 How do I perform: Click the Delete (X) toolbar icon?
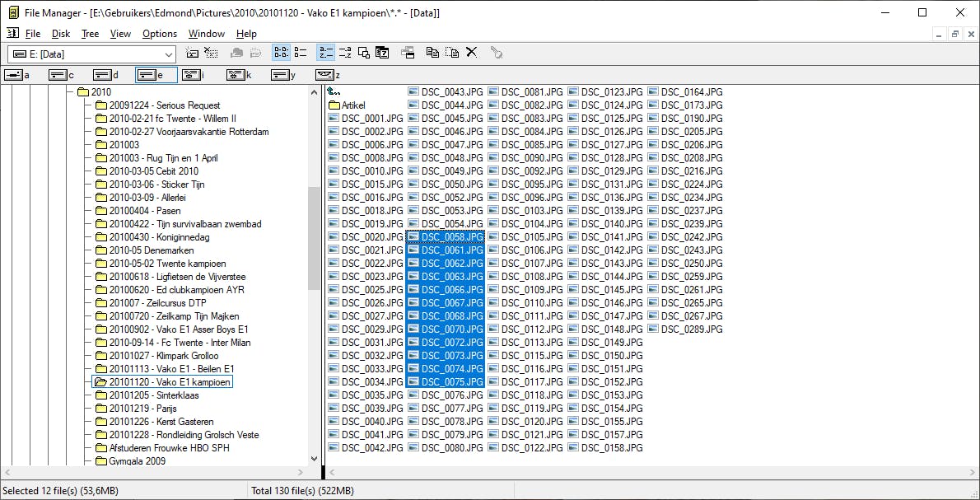[x=471, y=53]
